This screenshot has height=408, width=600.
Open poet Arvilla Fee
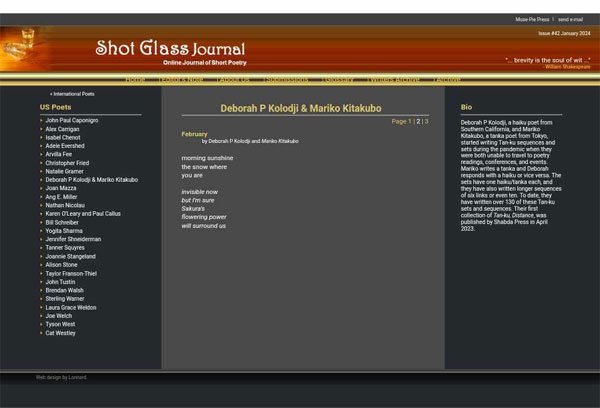tap(59, 154)
